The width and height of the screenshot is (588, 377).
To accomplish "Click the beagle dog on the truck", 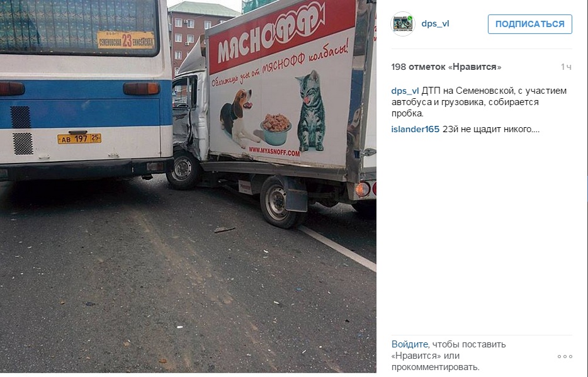I will (238, 116).
